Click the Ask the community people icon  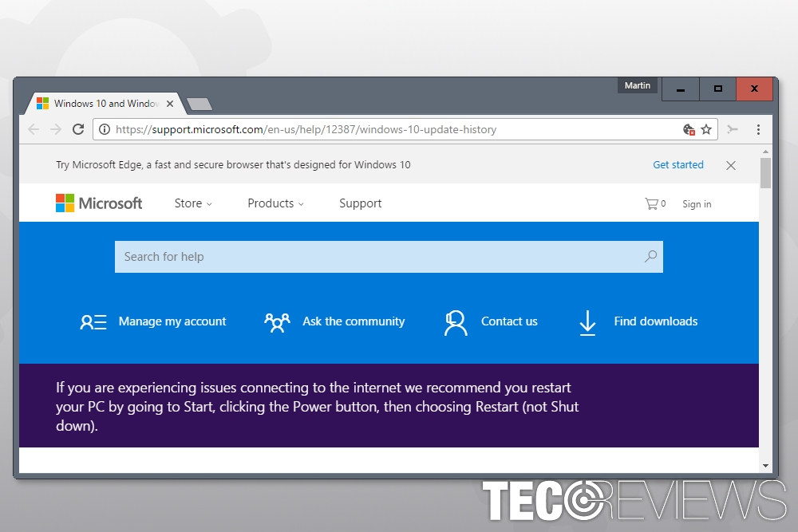(277, 322)
